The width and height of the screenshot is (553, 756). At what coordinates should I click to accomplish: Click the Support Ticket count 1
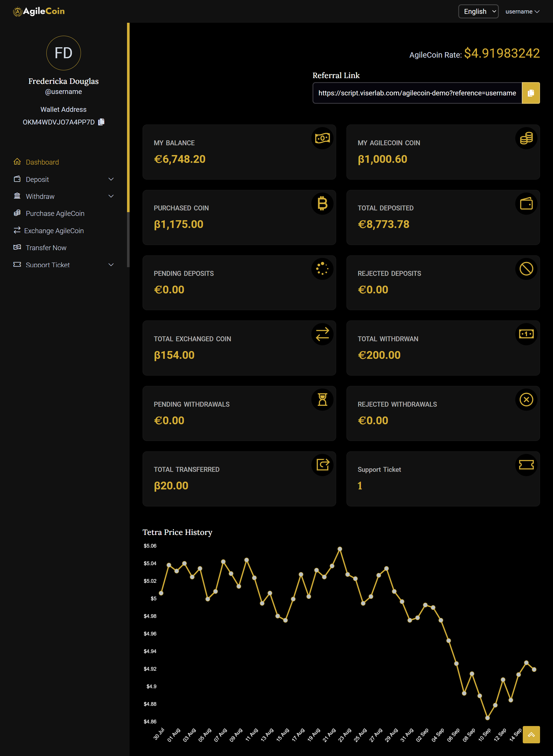pyautogui.click(x=360, y=486)
